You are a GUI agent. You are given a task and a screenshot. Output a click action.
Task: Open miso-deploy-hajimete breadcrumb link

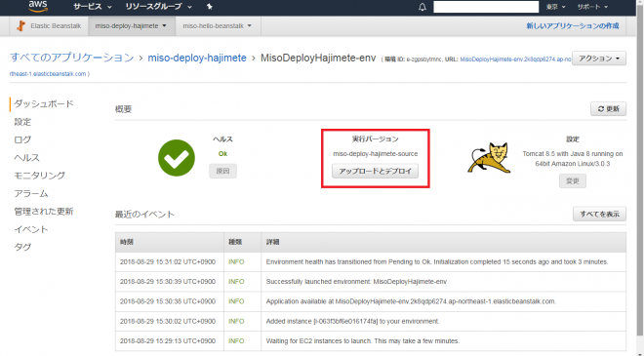197,58
